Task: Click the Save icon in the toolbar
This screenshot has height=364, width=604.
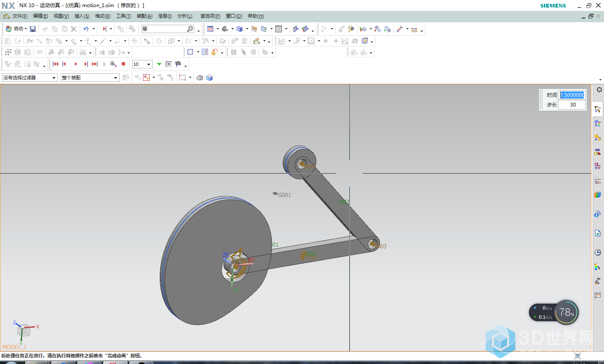Action: pyautogui.click(x=33, y=29)
